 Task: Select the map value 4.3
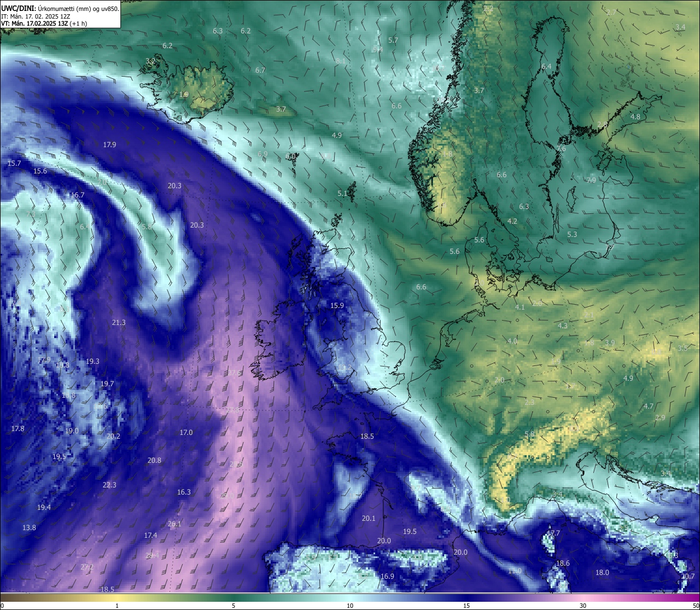tap(562, 326)
